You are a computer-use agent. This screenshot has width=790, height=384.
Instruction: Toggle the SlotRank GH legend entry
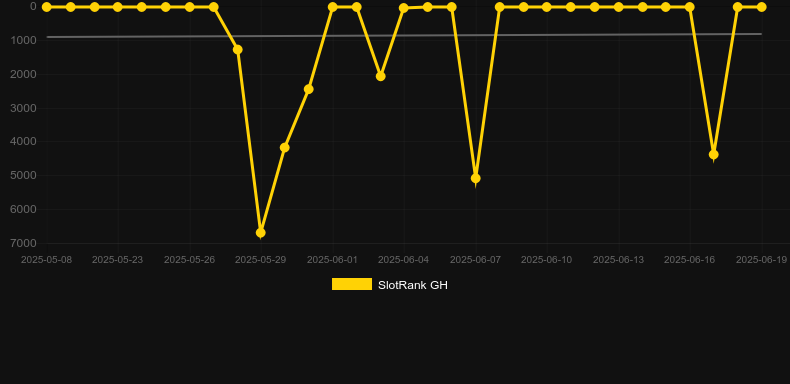coord(389,285)
